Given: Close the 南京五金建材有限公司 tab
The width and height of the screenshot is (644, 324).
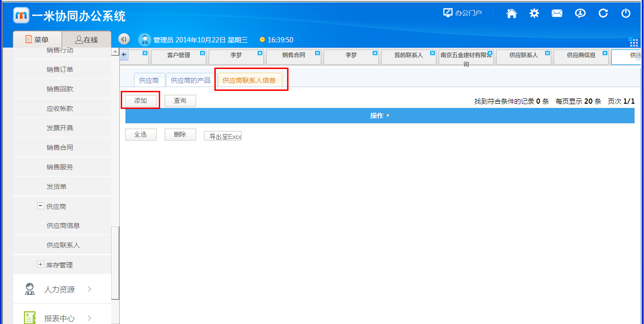Looking at the screenshot, I should tap(490, 53).
